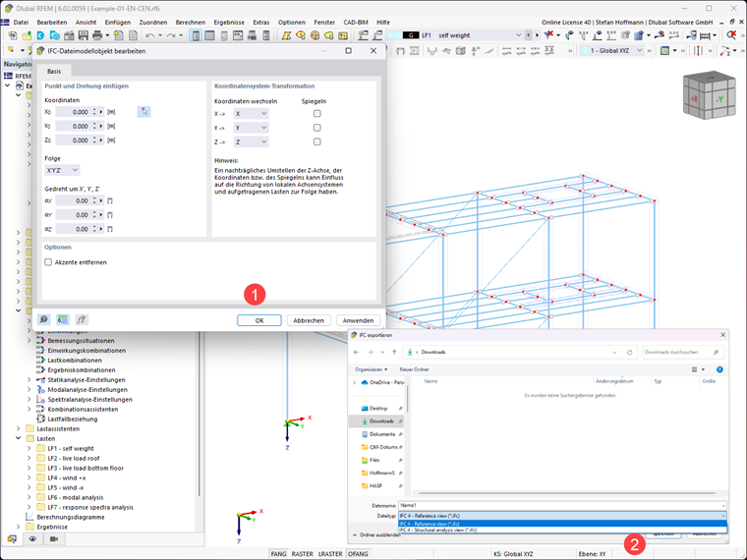Click the cloud C Dlubal toolbar icon
The image size is (747, 560).
pyautogui.click(x=40, y=35)
